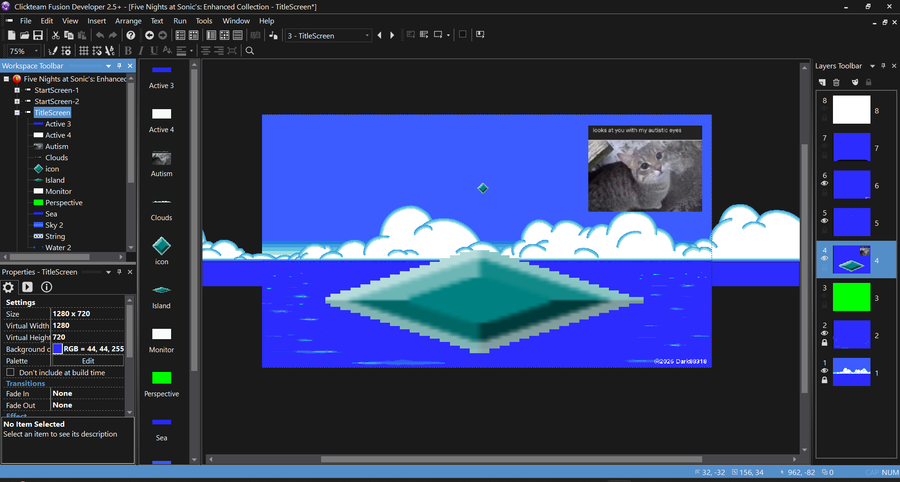Click the Undo arrow icon
Image resolution: width=900 pixels, height=482 pixels.
pyautogui.click(x=100, y=35)
